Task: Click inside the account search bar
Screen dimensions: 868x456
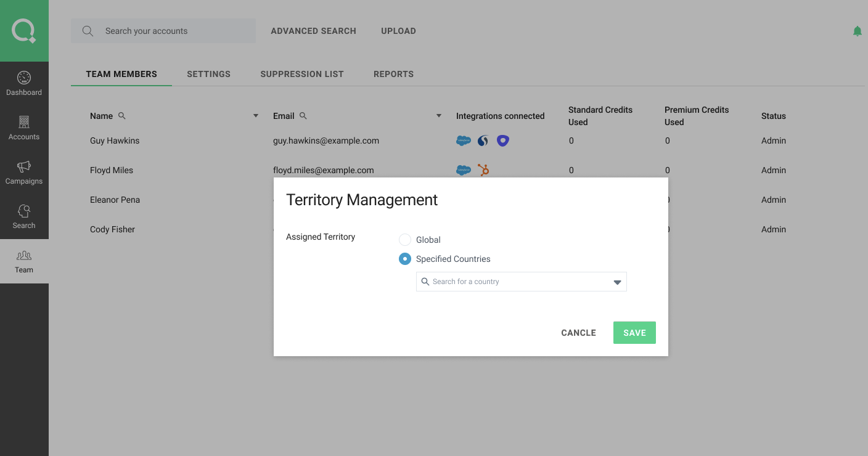Action: 163,30
